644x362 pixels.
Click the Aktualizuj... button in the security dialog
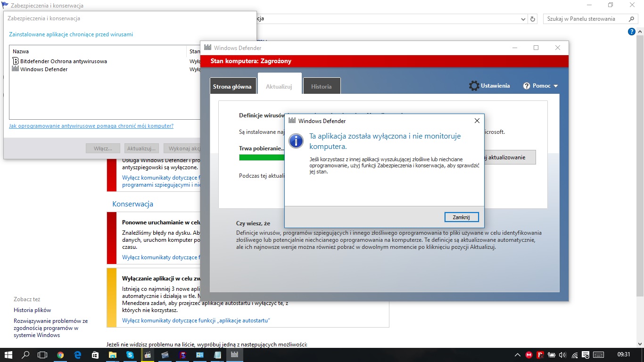pos(141,148)
